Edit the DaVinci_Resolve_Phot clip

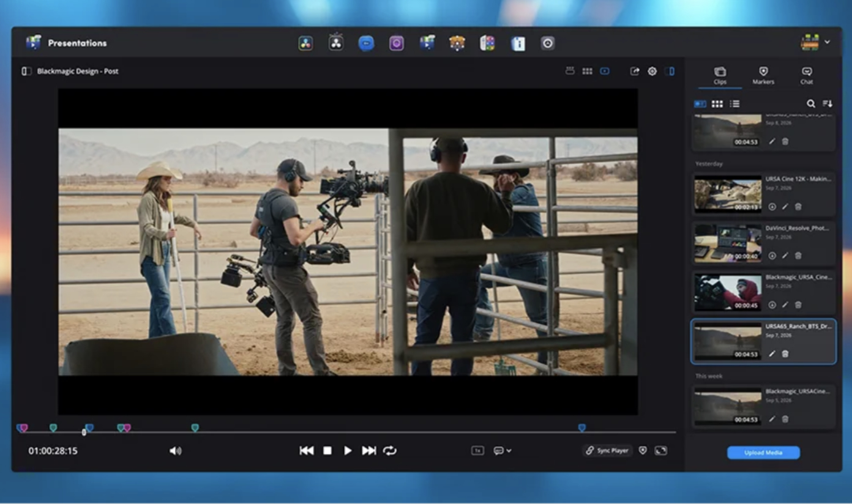[x=785, y=256]
